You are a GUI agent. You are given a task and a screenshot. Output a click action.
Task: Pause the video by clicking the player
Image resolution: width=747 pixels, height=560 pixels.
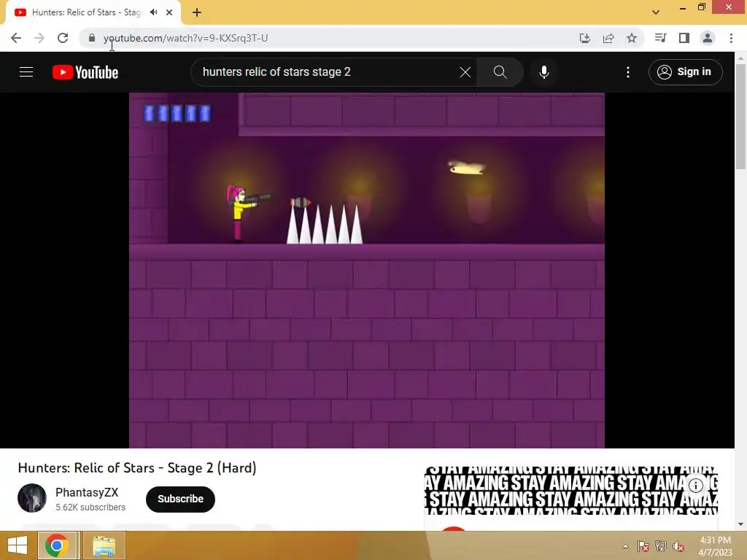pos(367,270)
